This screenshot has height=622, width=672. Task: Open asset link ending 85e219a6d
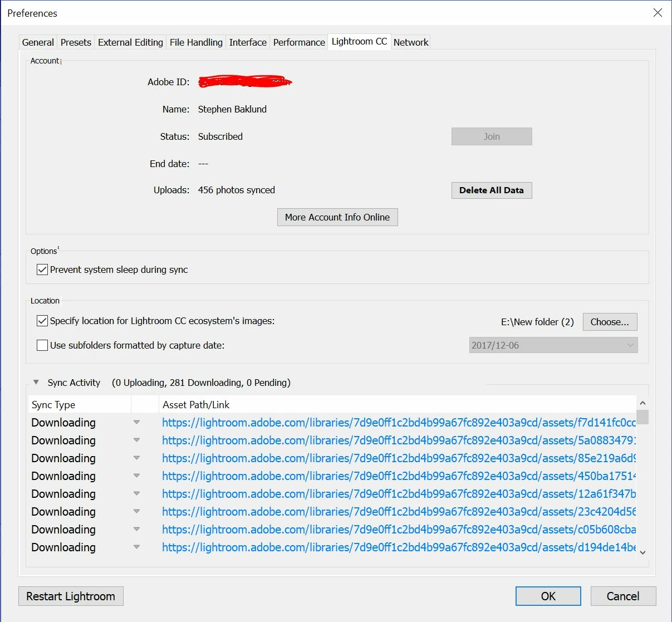(399, 458)
